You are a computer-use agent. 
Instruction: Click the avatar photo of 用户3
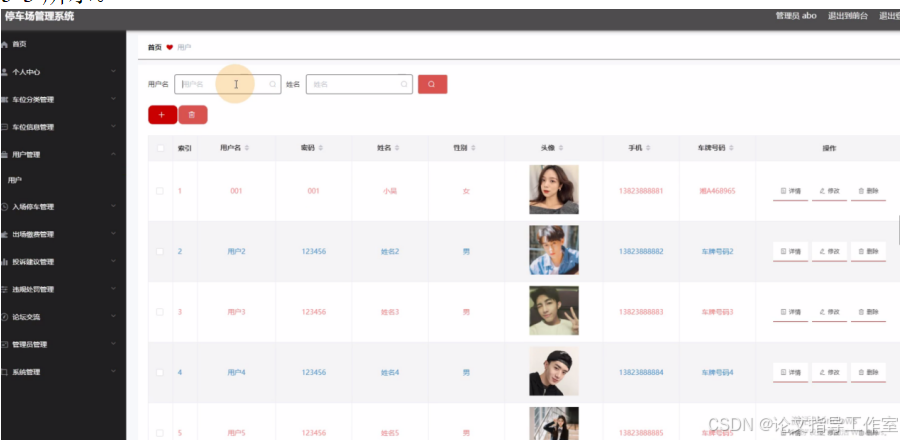pos(554,311)
